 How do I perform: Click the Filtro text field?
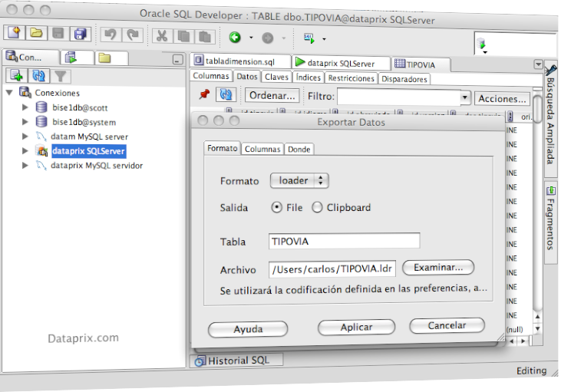tap(398, 97)
